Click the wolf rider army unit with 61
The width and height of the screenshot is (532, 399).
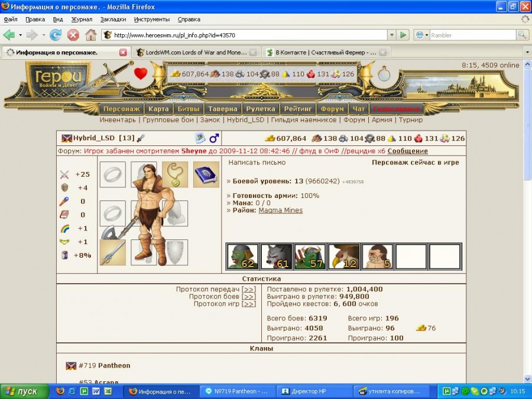277,256
